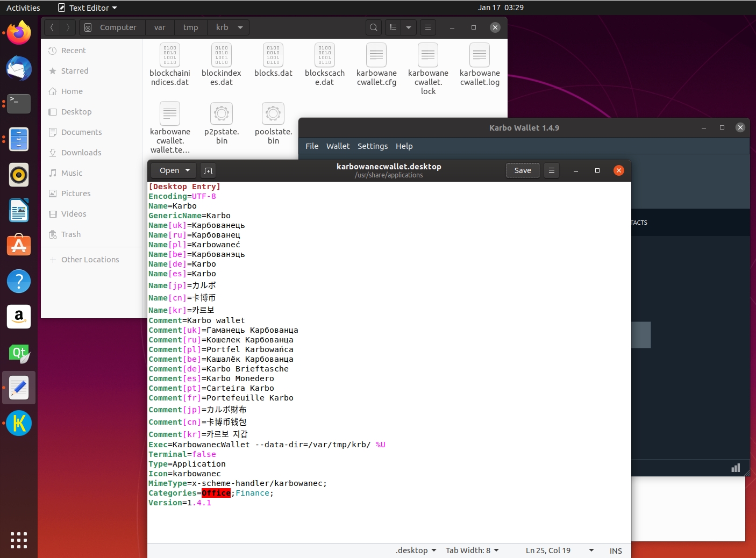Go forward in the Files window
The width and height of the screenshot is (756, 558).
click(x=68, y=27)
